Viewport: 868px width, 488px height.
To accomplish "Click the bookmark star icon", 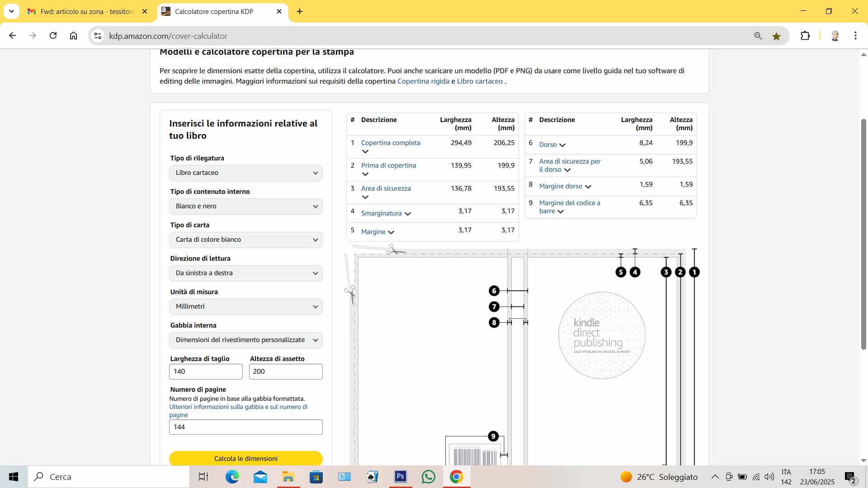I will [776, 36].
